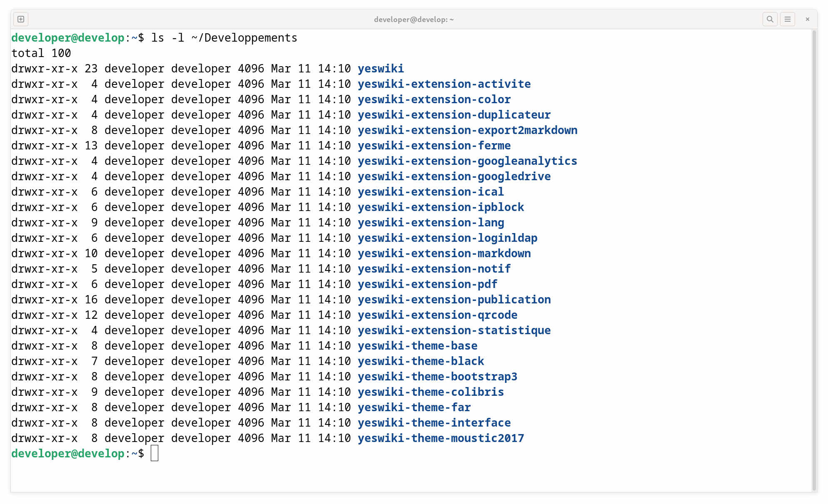The width and height of the screenshot is (828, 504).
Task: Click yeswiki-extension-export2markdown entry
Action: point(467,130)
